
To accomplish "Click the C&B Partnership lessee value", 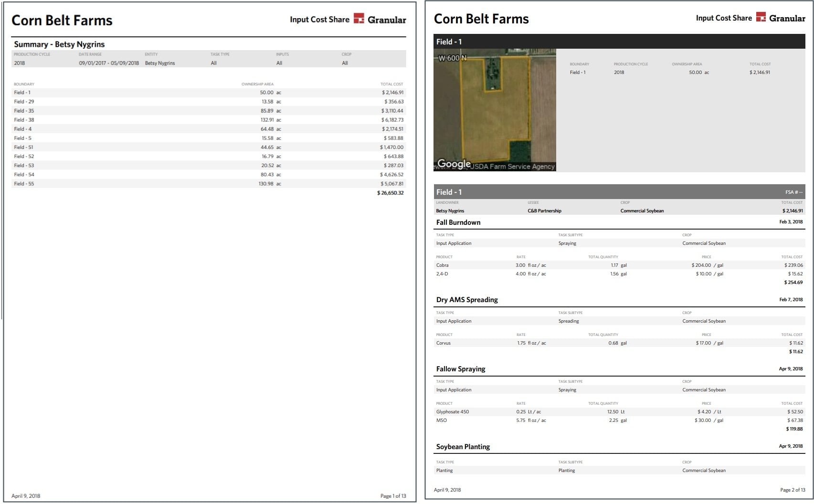I will tap(544, 211).
